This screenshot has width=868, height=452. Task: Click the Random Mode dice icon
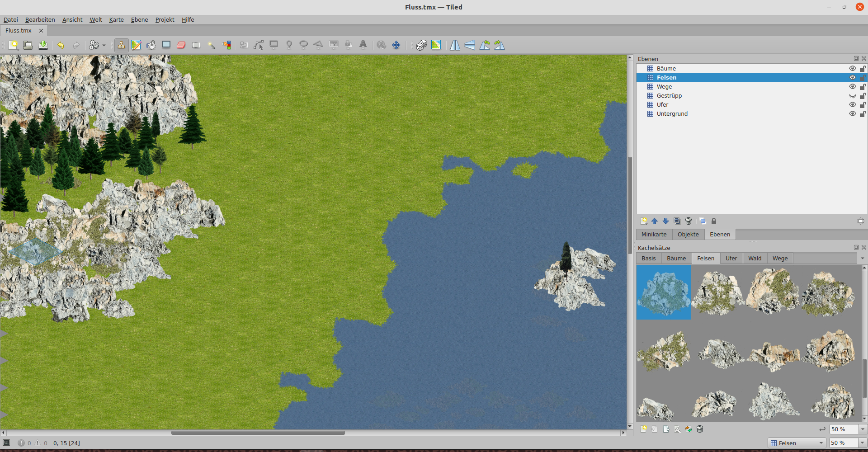pos(421,45)
